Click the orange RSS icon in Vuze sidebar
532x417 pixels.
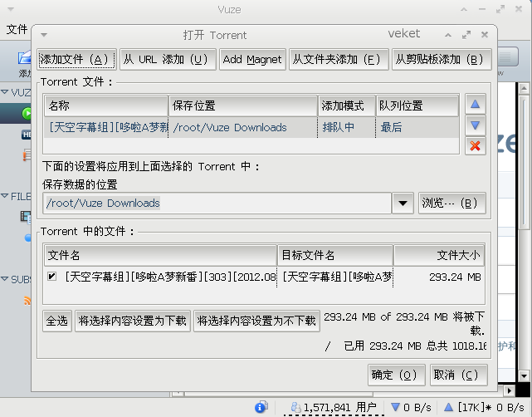[x=27, y=301]
